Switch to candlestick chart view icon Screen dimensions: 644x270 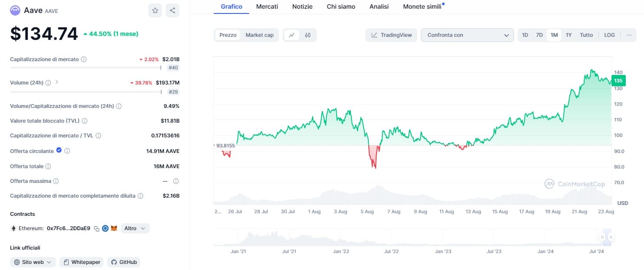(308, 35)
